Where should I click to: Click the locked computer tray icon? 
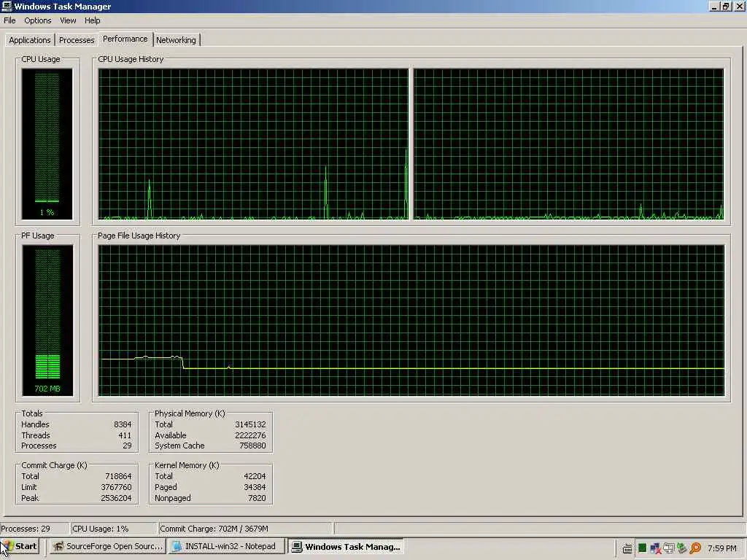tap(669, 548)
